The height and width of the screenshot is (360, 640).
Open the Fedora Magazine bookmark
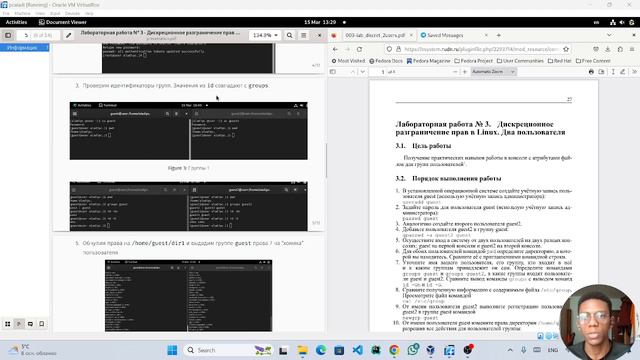tap(428, 61)
